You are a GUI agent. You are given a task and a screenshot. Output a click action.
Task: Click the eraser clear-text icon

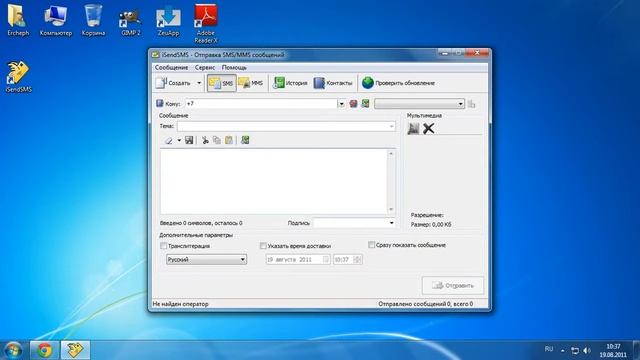[x=168, y=140]
